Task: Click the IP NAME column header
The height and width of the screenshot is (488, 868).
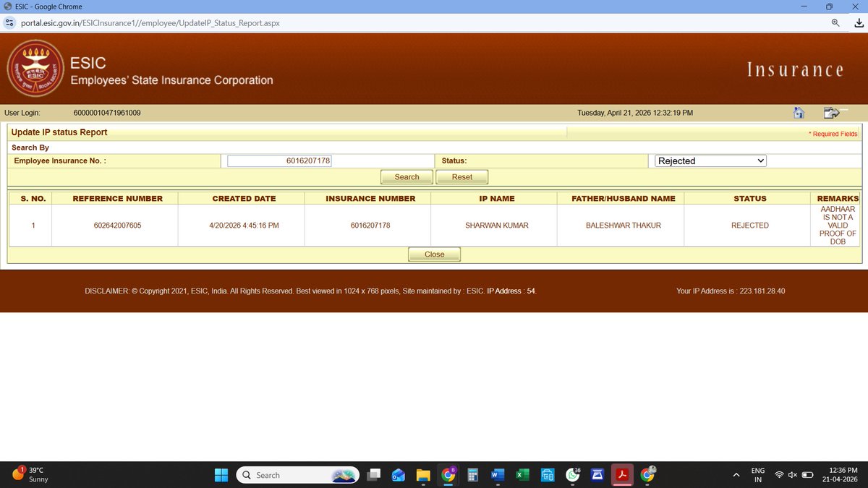Action: click(497, 198)
